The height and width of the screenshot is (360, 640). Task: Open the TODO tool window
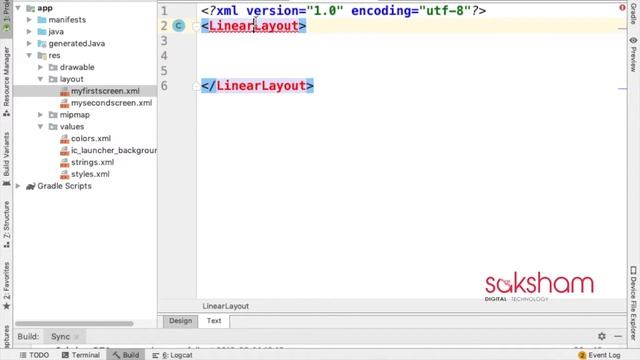[35, 355]
